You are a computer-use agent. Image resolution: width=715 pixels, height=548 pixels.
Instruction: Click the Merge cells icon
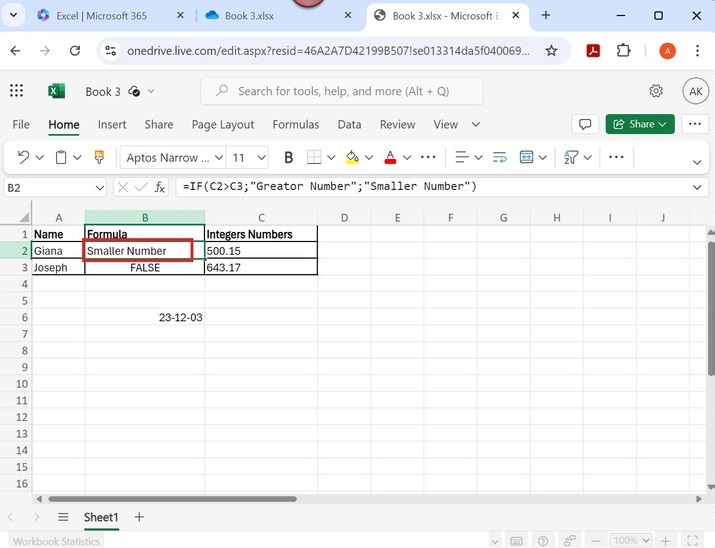click(x=526, y=157)
